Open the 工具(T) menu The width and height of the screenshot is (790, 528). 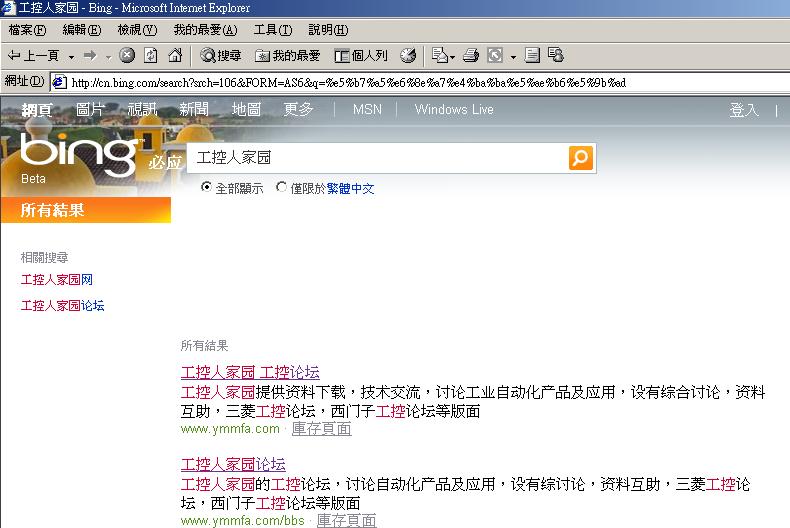click(272, 31)
